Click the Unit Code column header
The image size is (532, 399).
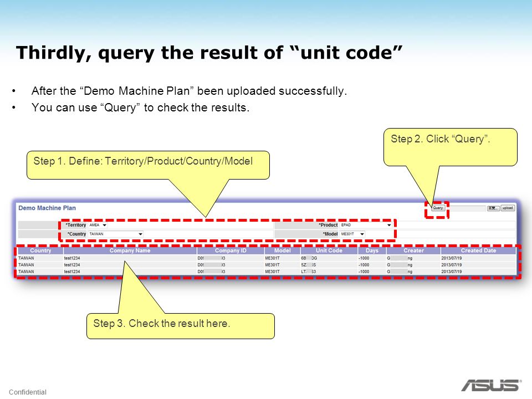(x=329, y=250)
